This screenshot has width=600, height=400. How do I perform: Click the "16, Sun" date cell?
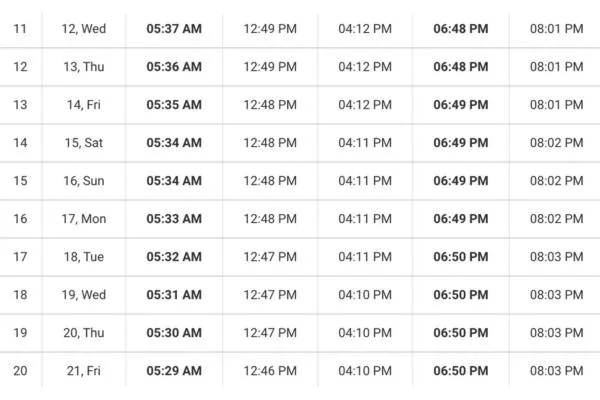pos(84,181)
